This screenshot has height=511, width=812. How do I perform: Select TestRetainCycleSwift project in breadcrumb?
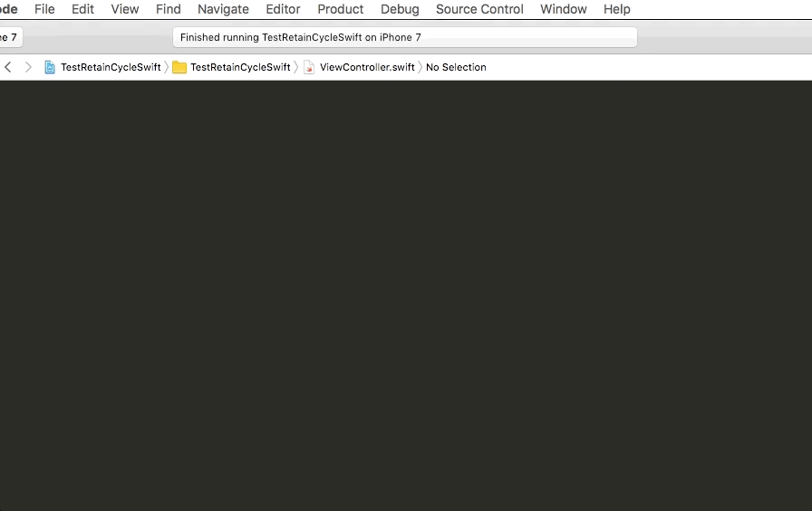coord(111,67)
